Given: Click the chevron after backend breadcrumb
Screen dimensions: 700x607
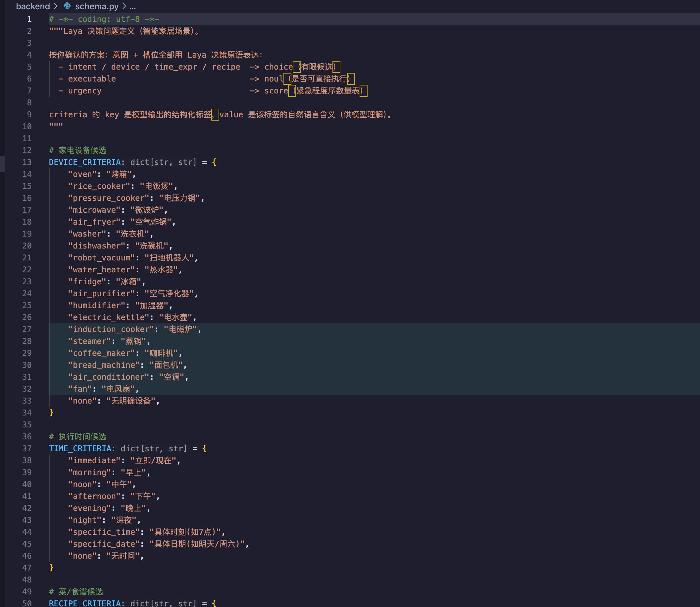Looking at the screenshot, I should (56, 6).
